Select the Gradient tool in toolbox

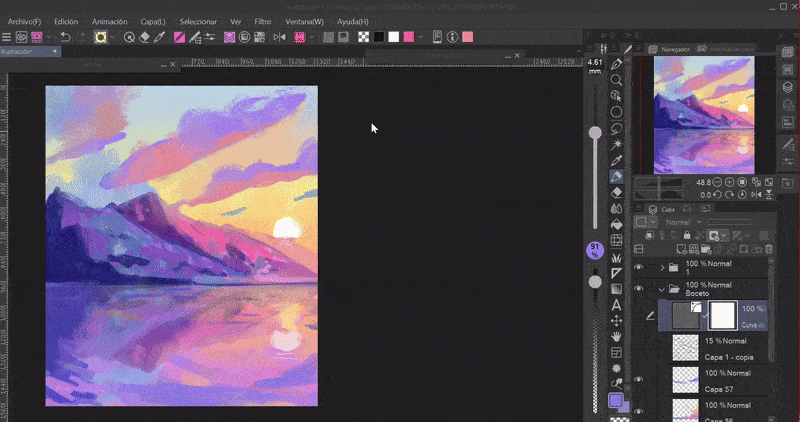(616, 289)
